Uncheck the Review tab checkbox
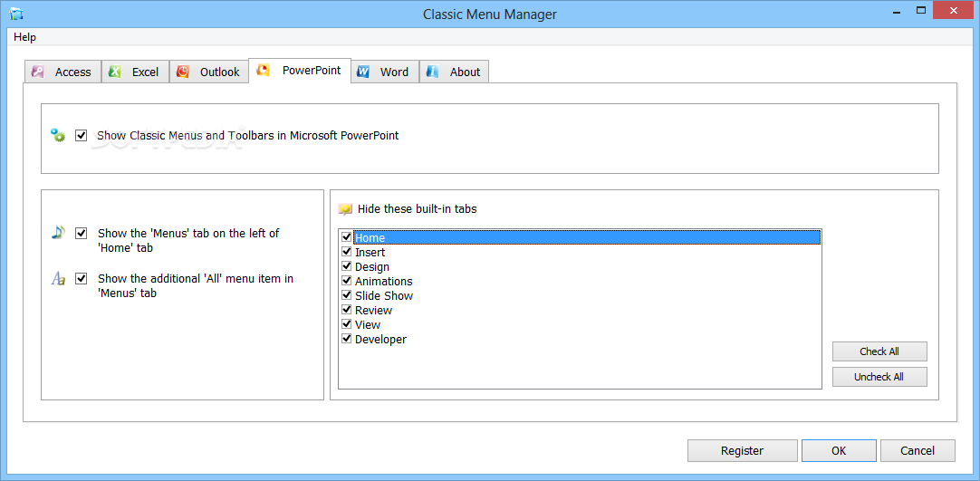The width and height of the screenshot is (980, 481). click(346, 309)
